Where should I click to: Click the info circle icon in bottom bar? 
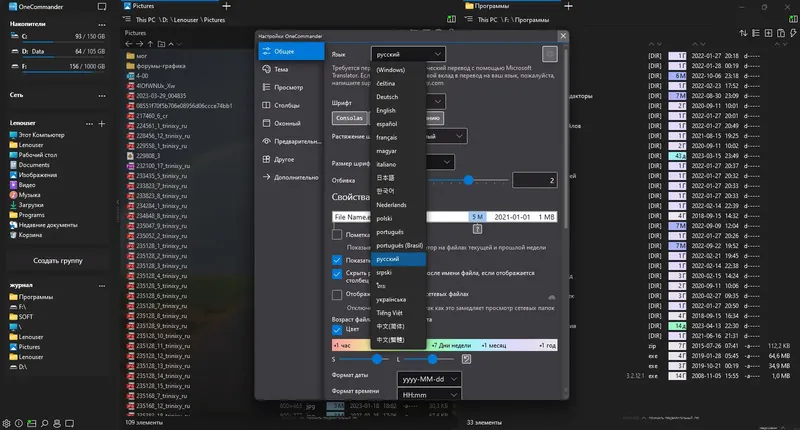[x=19, y=423]
